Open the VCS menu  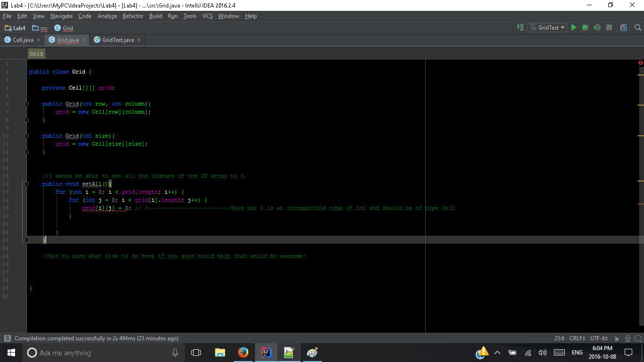[207, 16]
